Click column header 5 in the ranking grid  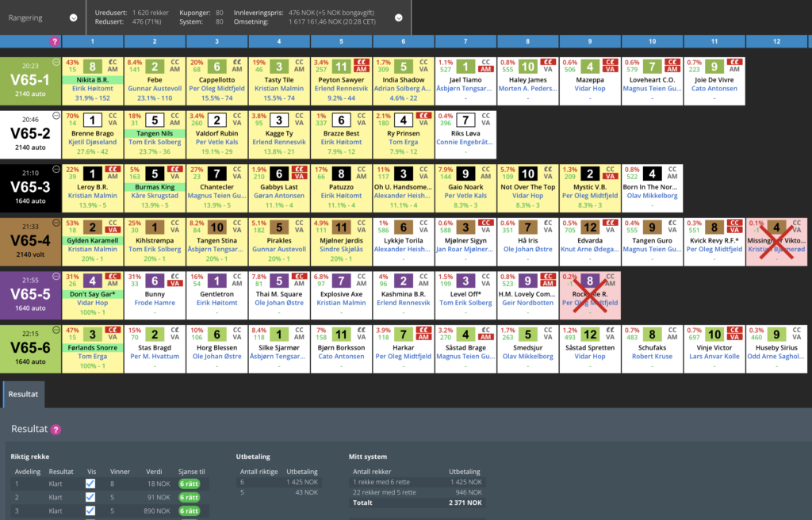pyautogui.click(x=341, y=41)
